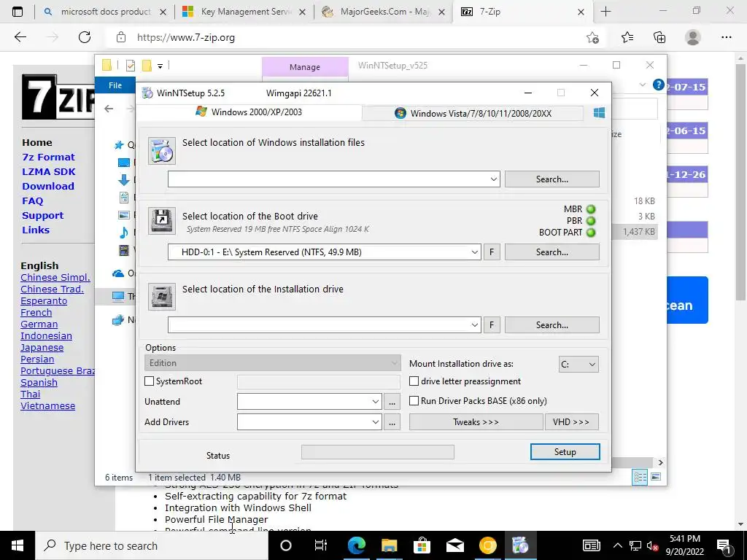The image size is (747, 560).
Task: Select the Chinese Simpl. language link
Action: 55,278
